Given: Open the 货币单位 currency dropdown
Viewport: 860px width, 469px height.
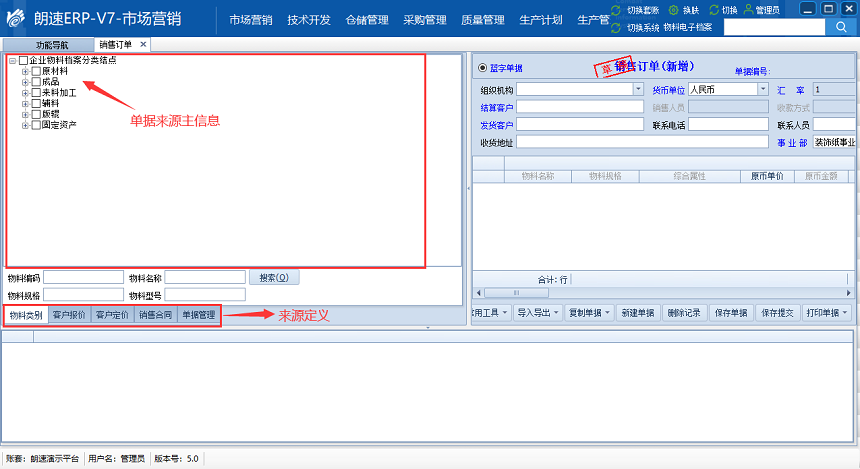Looking at the screenshot, I should (x=763, y=89).
